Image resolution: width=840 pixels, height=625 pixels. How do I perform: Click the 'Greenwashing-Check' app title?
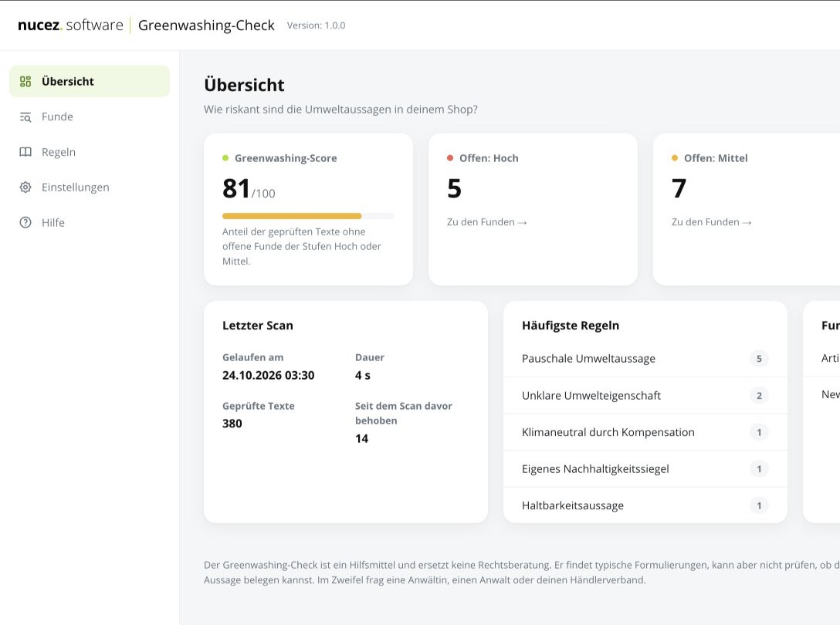coord(206,25)
